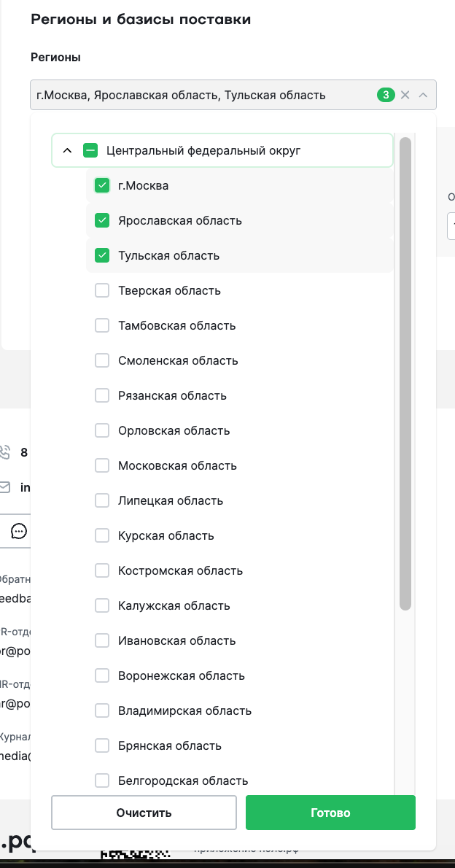This screenshot has height=868, width=455.
Task: Clear selected regions with the X icon
Action: pyautogui.click(x=405, y=95)
